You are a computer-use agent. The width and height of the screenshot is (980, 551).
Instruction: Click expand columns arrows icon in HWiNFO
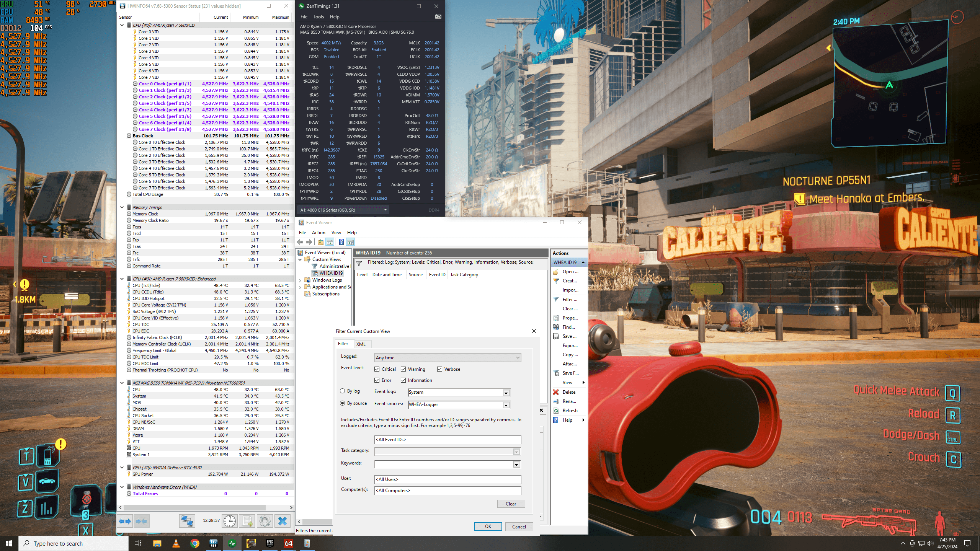(x=125, y=521)
